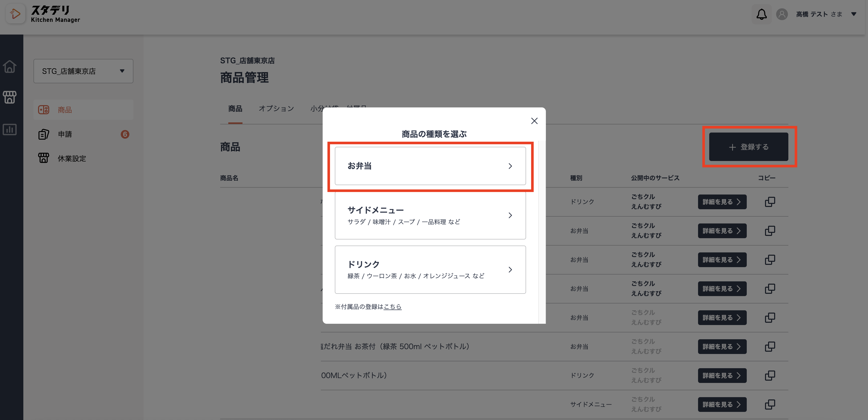Open the home icon in left rail
This screenshot has width=868, height=420.
tap(10, 66)
